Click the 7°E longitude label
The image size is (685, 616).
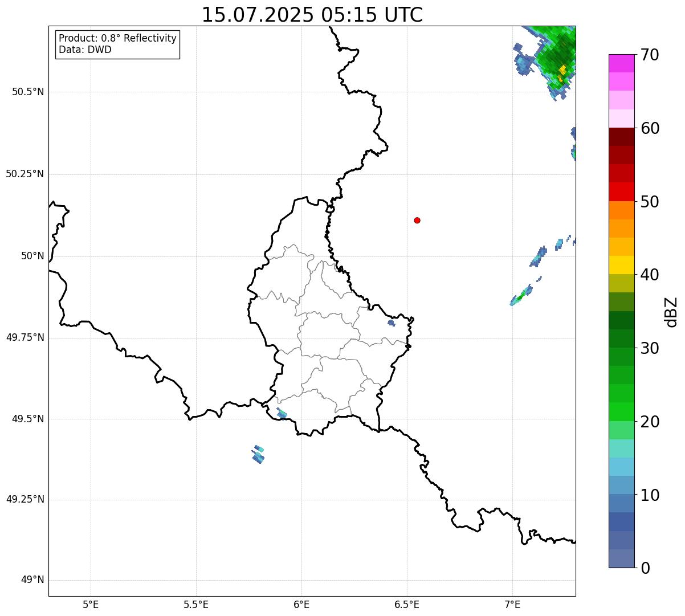(512, 604)
